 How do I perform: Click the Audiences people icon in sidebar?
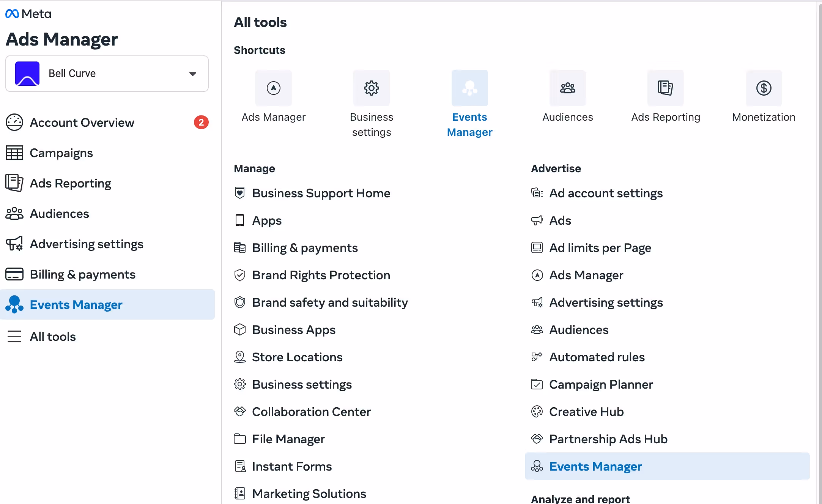click(x=14, y=214)
